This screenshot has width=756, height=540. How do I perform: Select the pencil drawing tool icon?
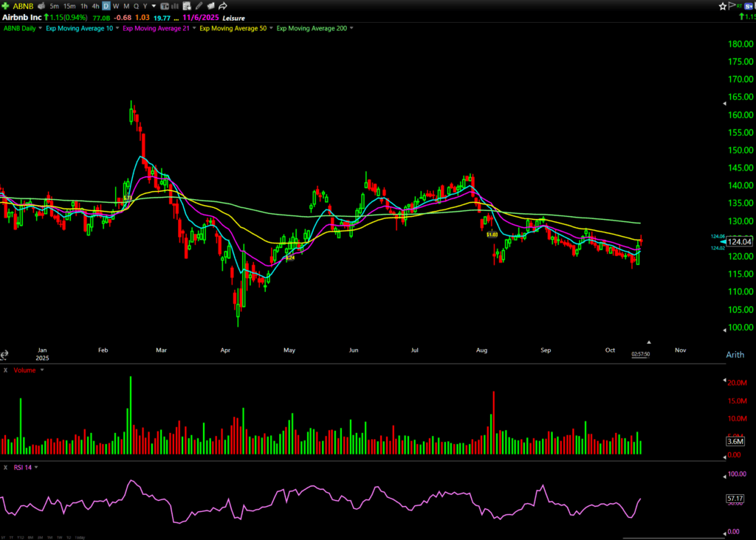199,6
